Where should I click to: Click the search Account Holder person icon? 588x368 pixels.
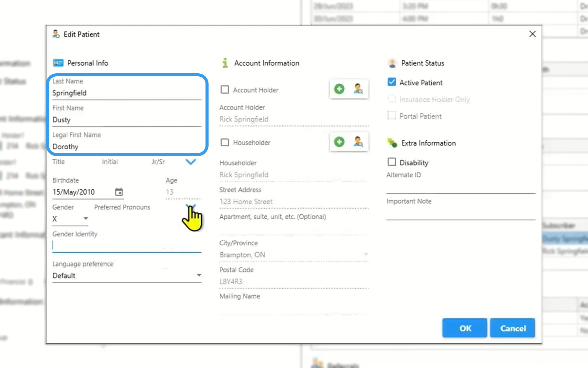(x=358, y=89)
